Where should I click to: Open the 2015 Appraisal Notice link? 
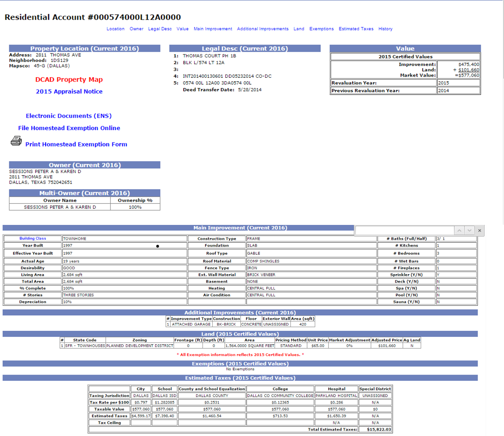(x=69, y=91)
